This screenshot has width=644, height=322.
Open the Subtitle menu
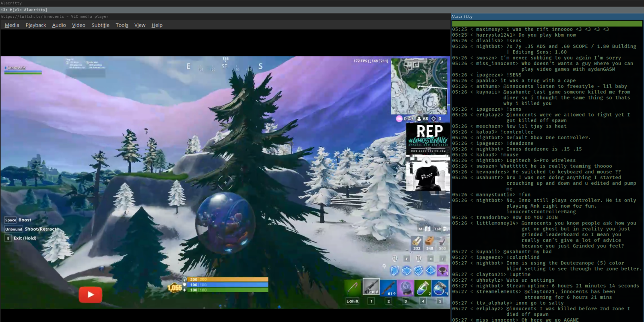[x=100, y=25]
